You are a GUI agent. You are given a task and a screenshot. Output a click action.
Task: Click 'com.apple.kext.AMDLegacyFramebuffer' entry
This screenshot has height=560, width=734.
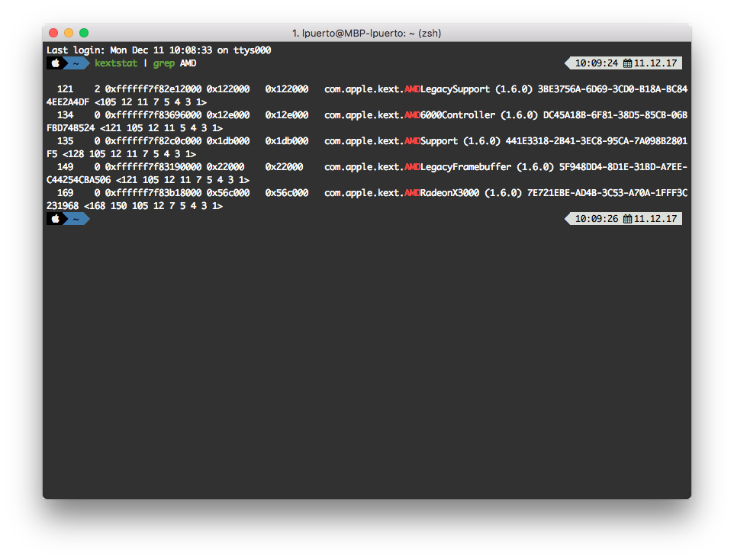pyautogui.click(x=417, y=166)
